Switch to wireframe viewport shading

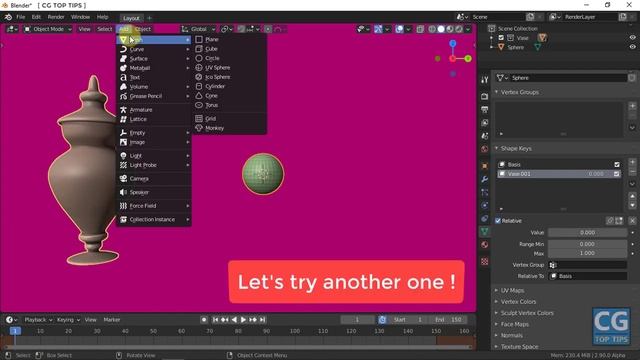click(x=432, y=29)
